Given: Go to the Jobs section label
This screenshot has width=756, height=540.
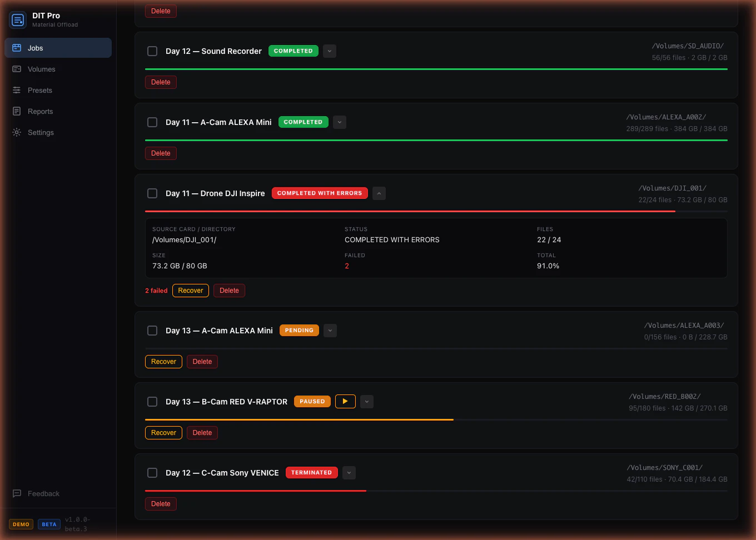Looking at the screenshot, I should (x=36, y=48).
